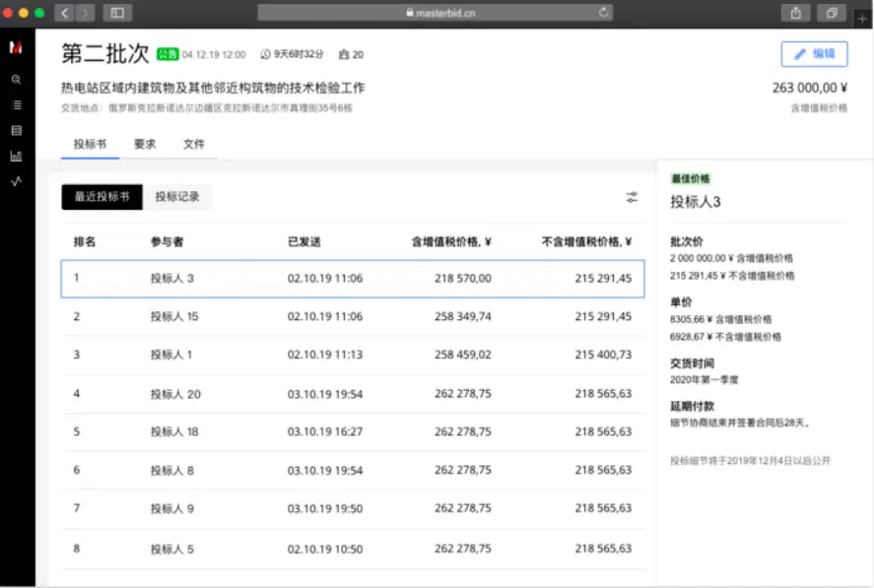874x588 pixels.
Task: Select the row for 投标人 20
Action: [x=353, y=394]
